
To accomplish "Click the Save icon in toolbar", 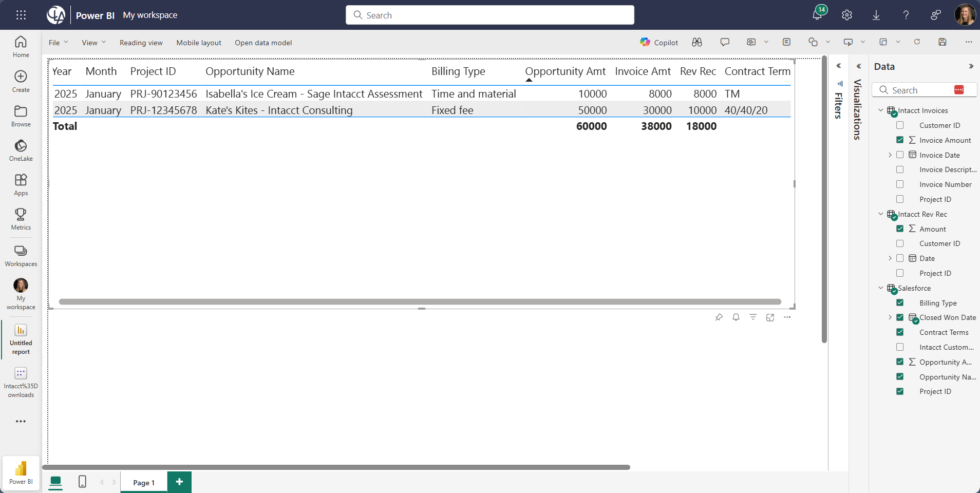I will click(942, 42).
